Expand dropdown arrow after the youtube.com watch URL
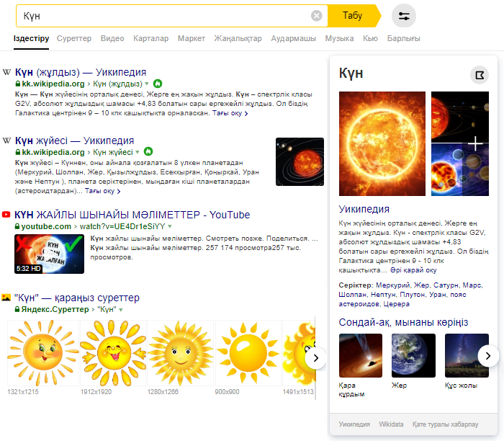The image size is (504, 441). 170,226
